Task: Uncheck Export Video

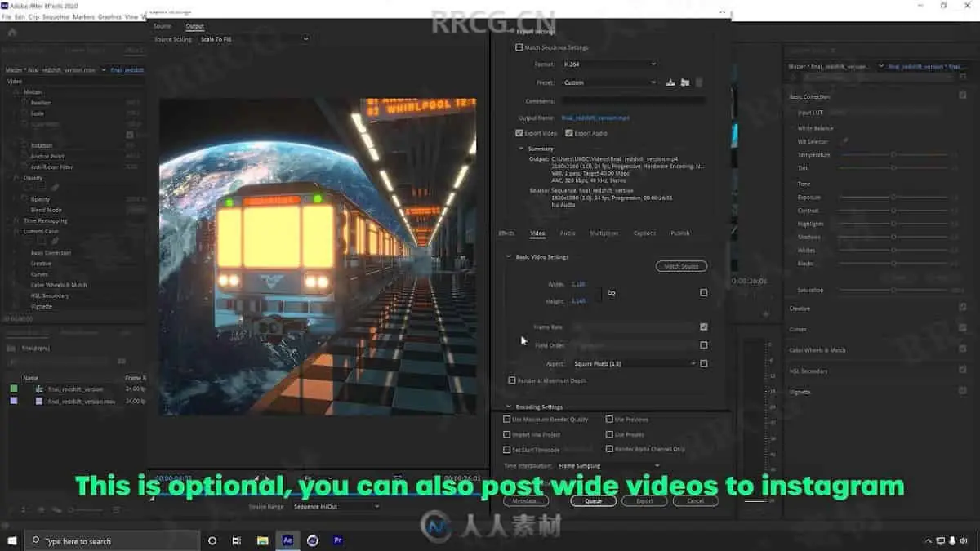Action: pos(519,133)
